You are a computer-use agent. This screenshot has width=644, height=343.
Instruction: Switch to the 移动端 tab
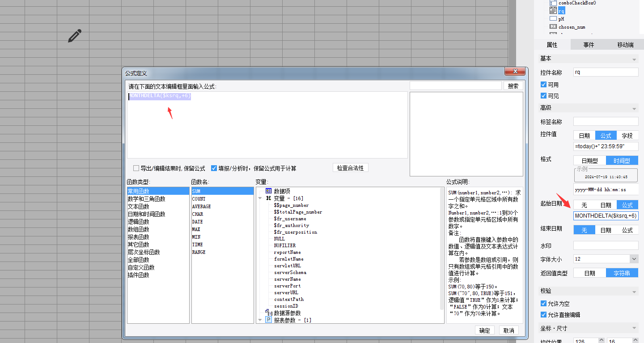click(x=625, y=45)
